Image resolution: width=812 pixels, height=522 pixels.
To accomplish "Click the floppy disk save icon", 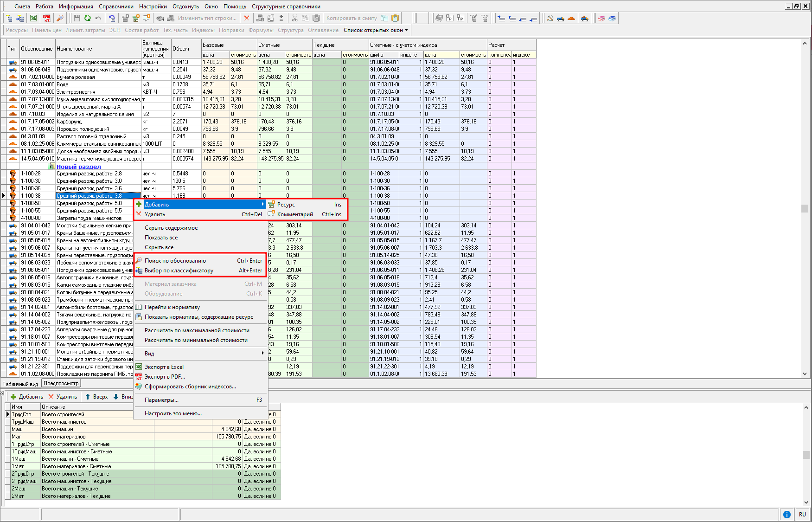I will pyautogui.click(x=77, y=18).
